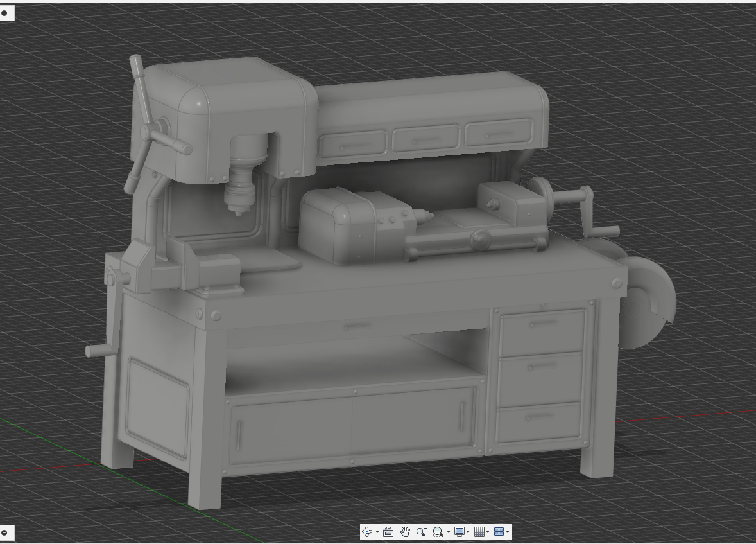Viewport: 756px width, 544px height.
Task: Collapse the panel with the minus button
Action: coord(4,13)
